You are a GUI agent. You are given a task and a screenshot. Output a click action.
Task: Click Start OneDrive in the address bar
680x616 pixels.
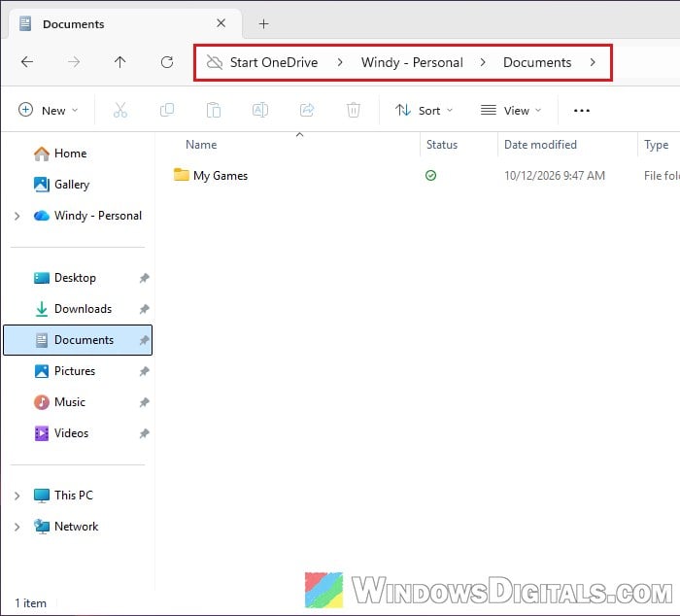click(x=274, y=62)
